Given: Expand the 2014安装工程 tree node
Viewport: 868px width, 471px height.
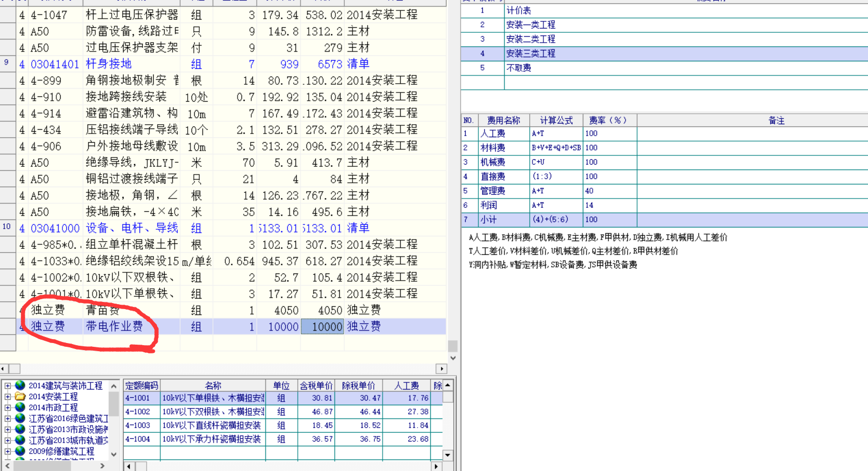Looking at the screenshot, I should pyautogui.click(x=8, y=397).
